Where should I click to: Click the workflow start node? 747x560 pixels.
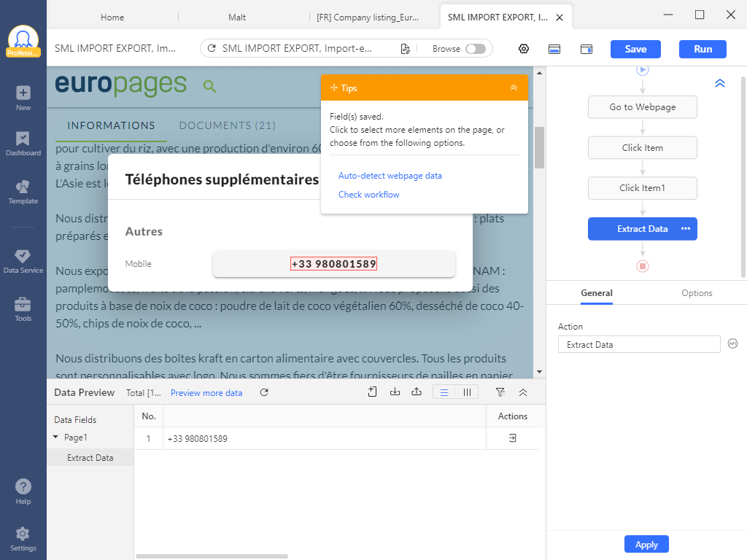click(643, 70)
